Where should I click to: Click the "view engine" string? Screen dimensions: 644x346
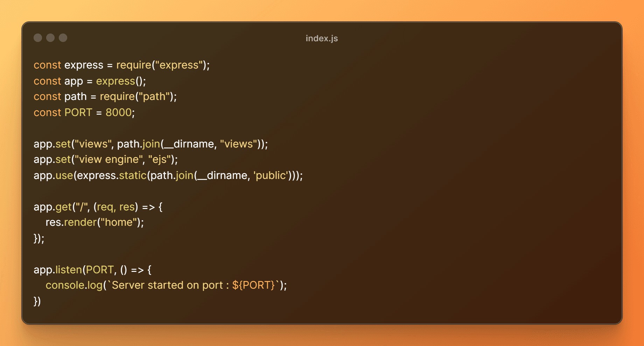[109, 159]
